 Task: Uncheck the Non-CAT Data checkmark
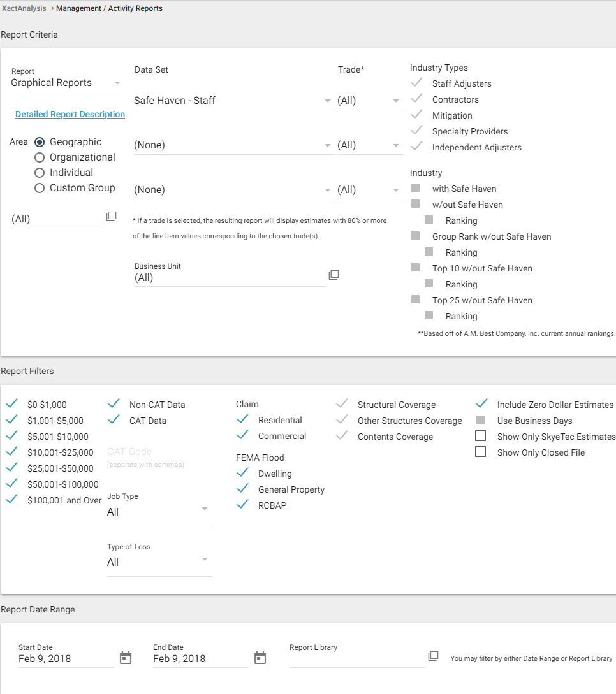[x=114, y=404]
